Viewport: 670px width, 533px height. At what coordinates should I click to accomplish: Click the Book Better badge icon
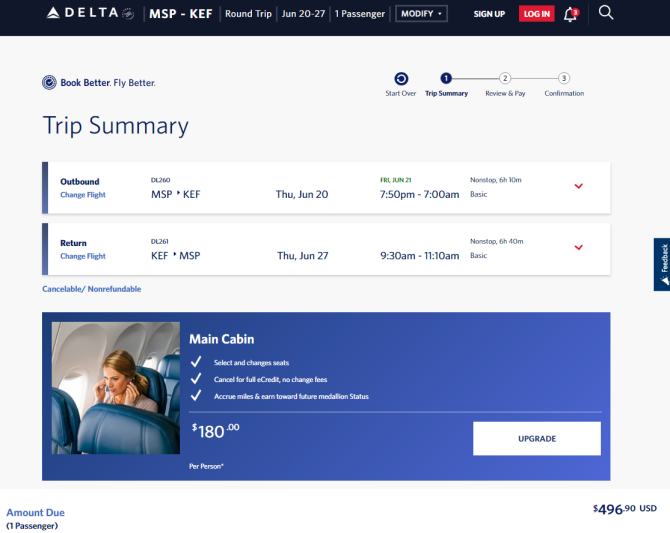(49, 82)
